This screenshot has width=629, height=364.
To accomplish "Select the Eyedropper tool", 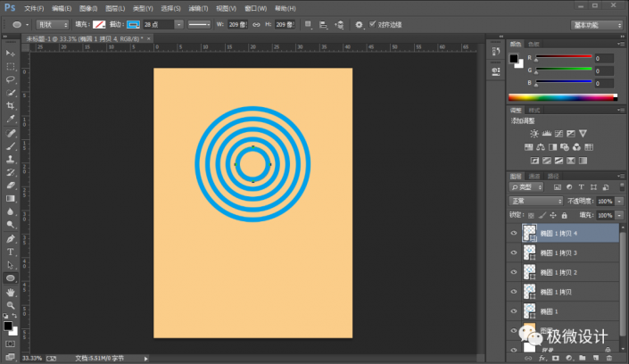I will [11, 119].
